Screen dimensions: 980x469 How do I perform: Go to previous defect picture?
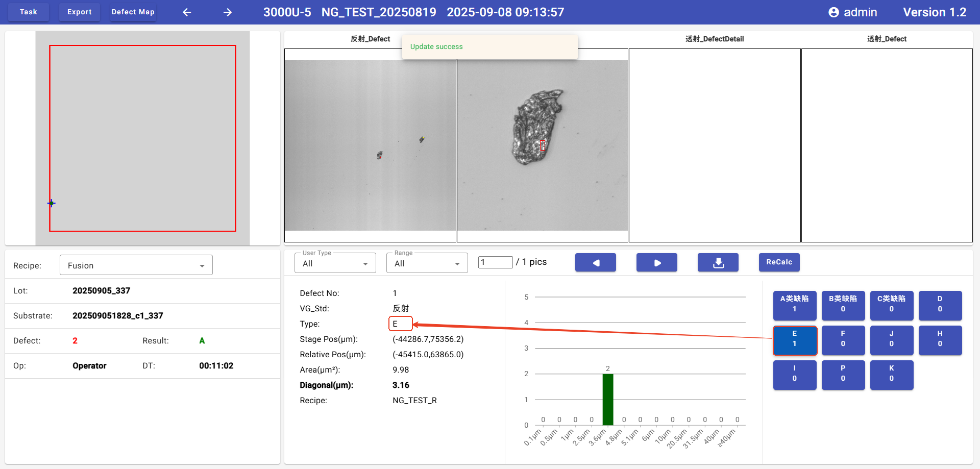[x=595, y=262]
